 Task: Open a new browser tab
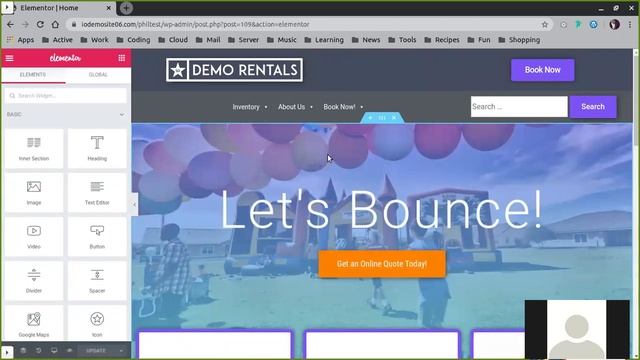click(x=126, y=8)
